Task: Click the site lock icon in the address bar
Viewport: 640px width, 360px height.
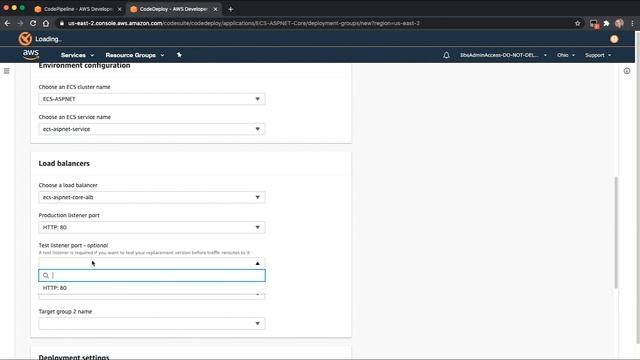Action: 62,23
